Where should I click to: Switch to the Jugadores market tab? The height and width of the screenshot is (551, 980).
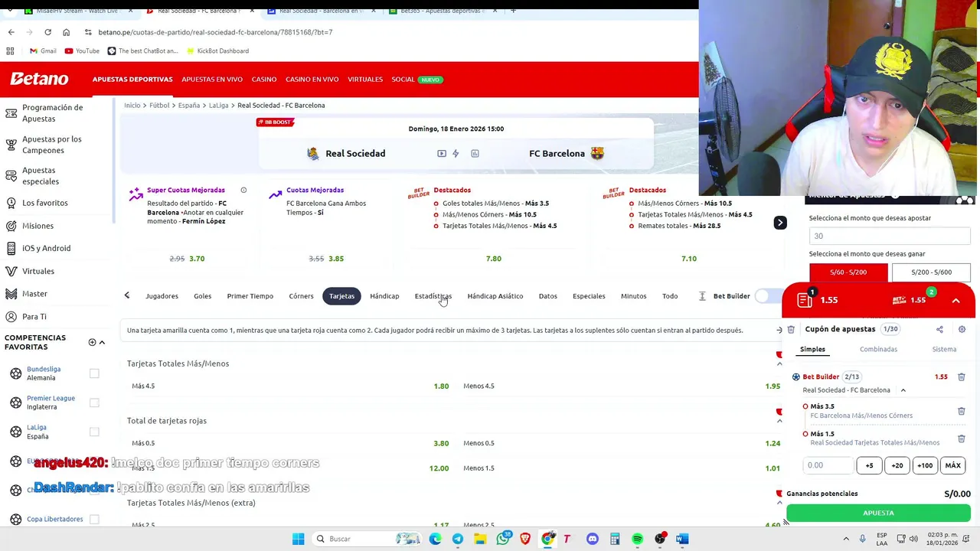[162, 296]
